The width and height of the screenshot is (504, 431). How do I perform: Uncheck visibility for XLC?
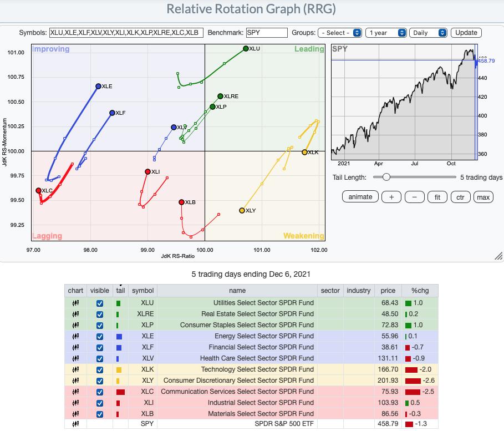(100, 392)
